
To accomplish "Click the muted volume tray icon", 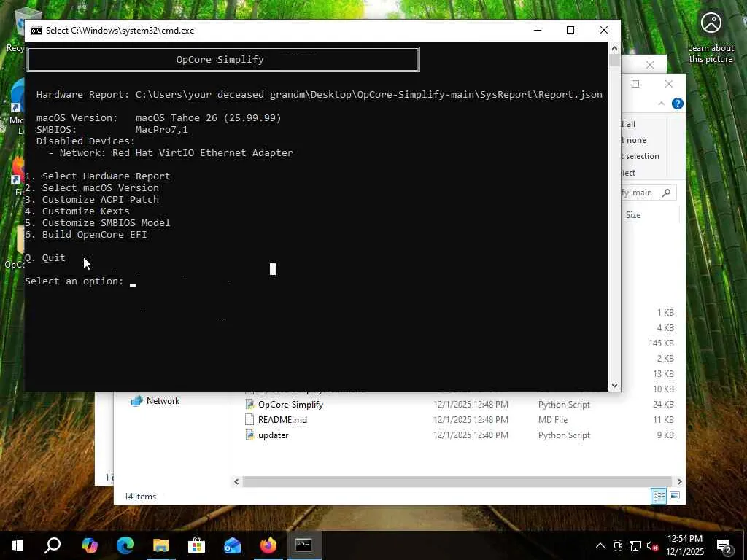I will pos(652,545).
